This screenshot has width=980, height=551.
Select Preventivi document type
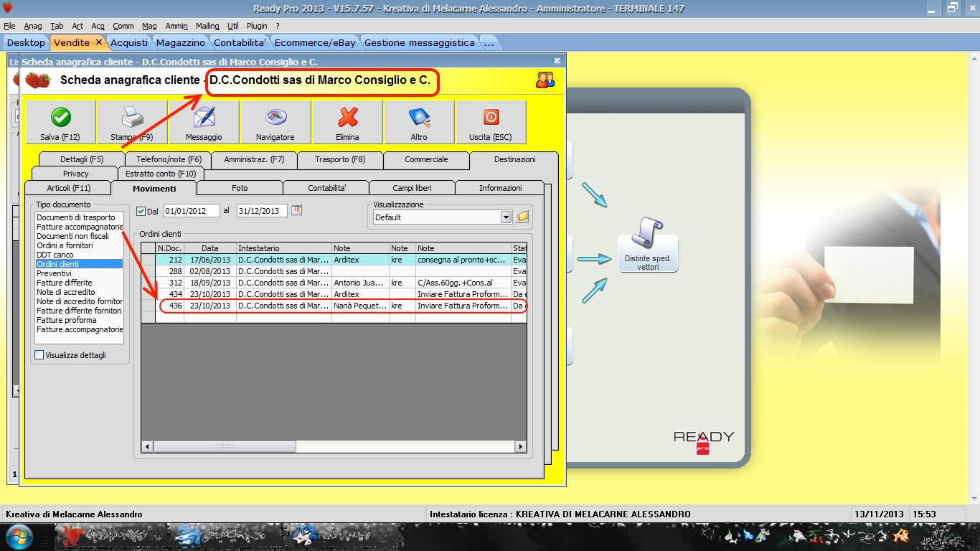[x=79, y=273]
